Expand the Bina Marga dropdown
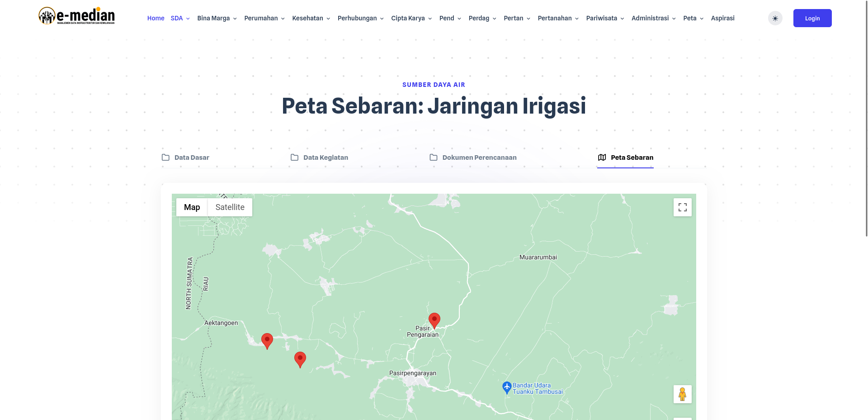 tap(217, 18)
